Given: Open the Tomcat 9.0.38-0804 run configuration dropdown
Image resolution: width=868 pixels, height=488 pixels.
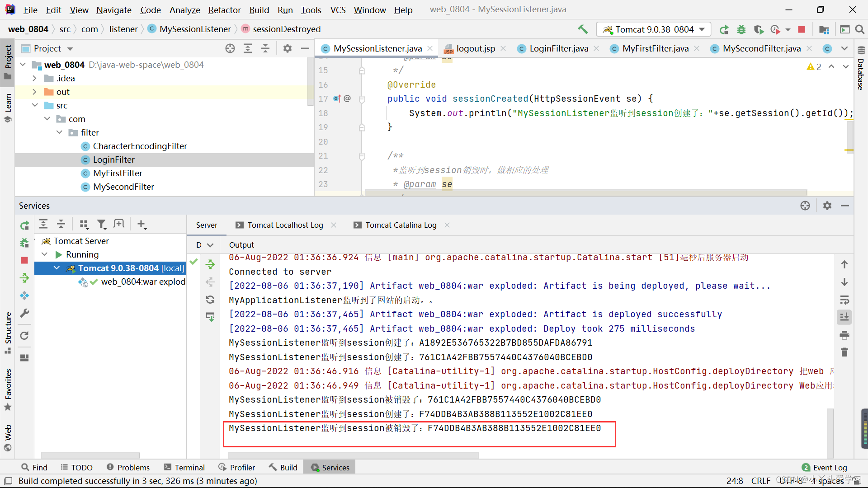Looking at the screenshot, I should click(x=654, y=29).
